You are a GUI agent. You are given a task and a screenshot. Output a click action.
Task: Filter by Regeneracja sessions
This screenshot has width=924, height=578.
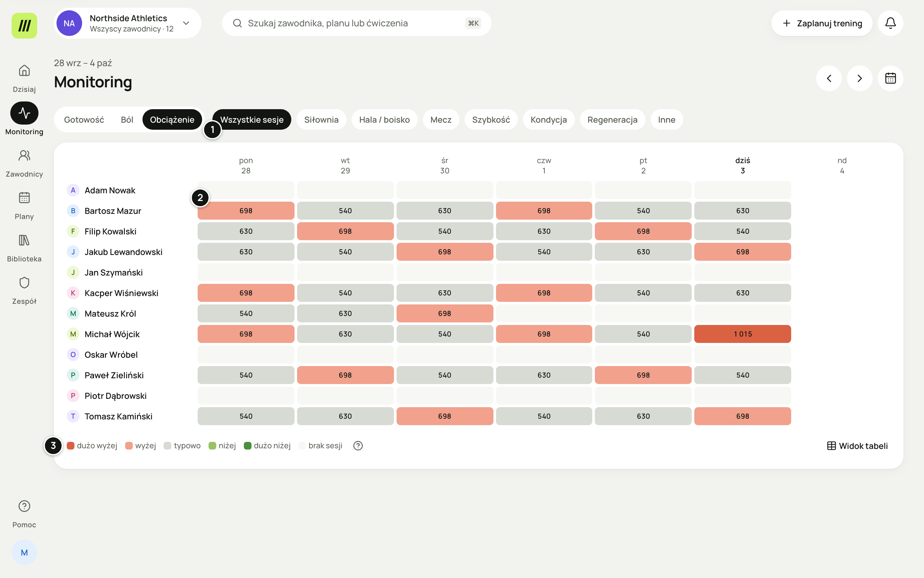pos(612,120)
